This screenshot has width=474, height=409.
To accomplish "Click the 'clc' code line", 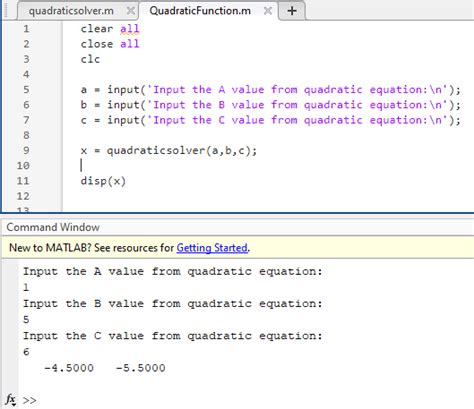I will click(90, 59).
